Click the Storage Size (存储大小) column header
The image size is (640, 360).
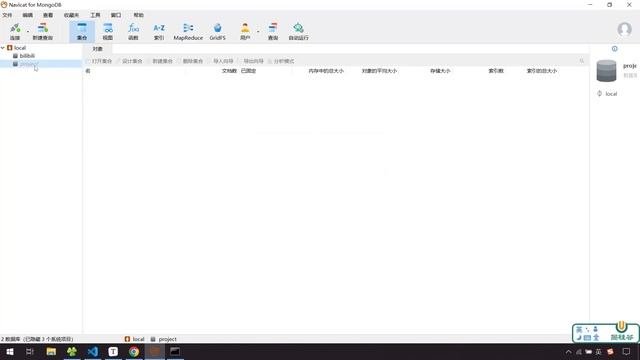coord(440,71)
